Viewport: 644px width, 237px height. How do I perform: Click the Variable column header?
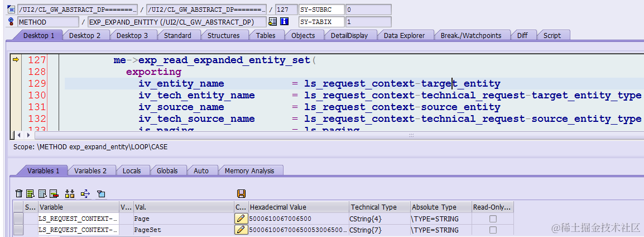coord(79,207)
